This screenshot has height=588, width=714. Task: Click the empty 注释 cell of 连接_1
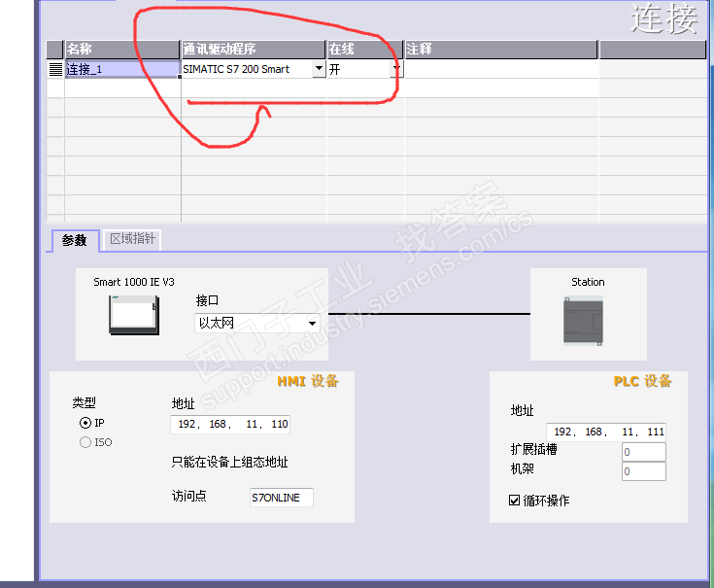tap(501, 69)
